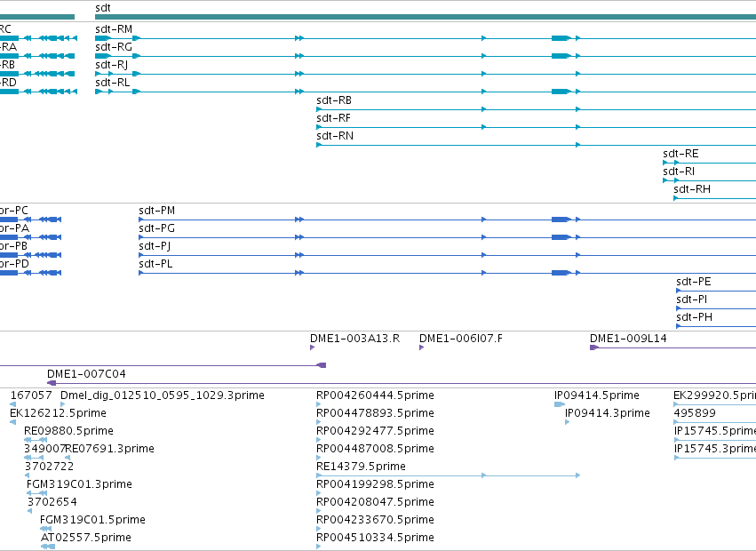Click the RE07691.3prime EST label

110,449
